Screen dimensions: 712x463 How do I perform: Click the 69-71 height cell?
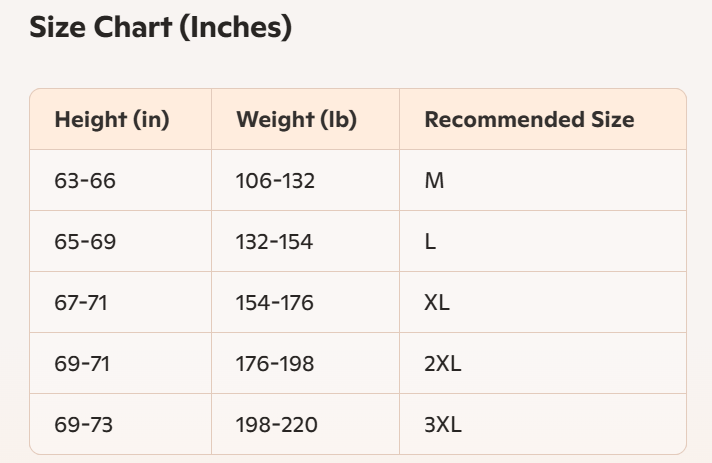point(83,364)
